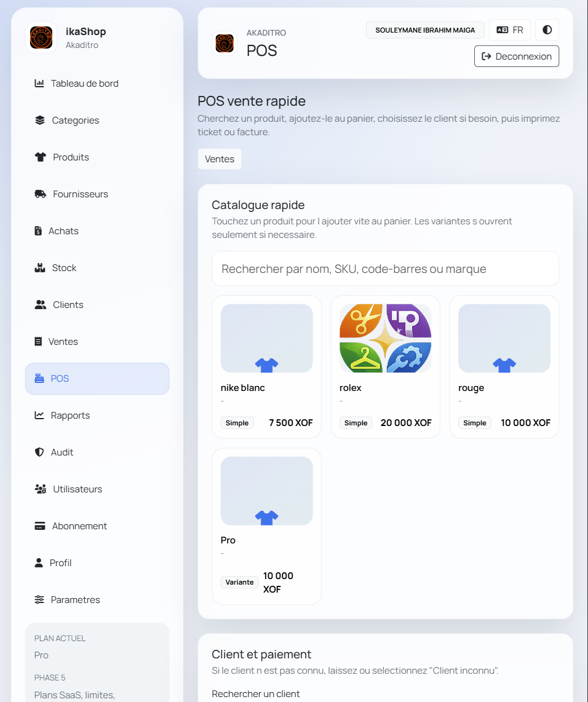The height and width of the screenshot is (702, 588).
Task: Select the Abonnement credit card icon
Action: pos(40,526)
